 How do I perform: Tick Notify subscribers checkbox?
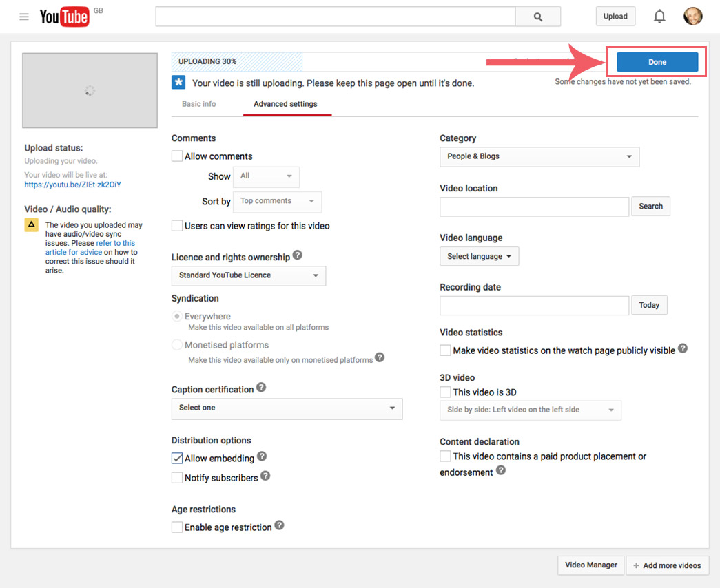click(177, 477)
